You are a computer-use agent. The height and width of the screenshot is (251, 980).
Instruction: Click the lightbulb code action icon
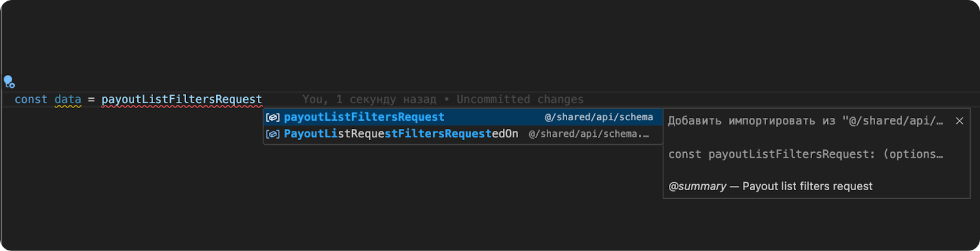click(9, 82)
